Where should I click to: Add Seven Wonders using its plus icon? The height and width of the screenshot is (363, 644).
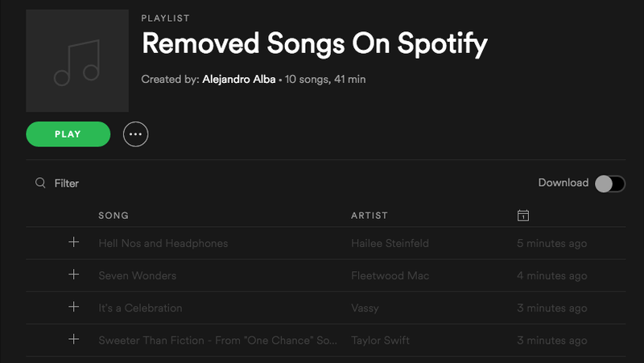tap(73, 274)
